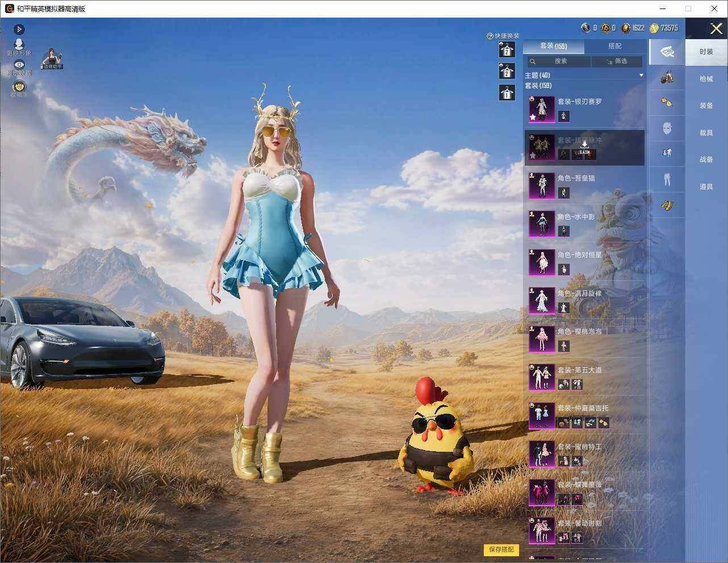
Task: Switch to the 套装(159) tab
Action: (x=553, y=46)
